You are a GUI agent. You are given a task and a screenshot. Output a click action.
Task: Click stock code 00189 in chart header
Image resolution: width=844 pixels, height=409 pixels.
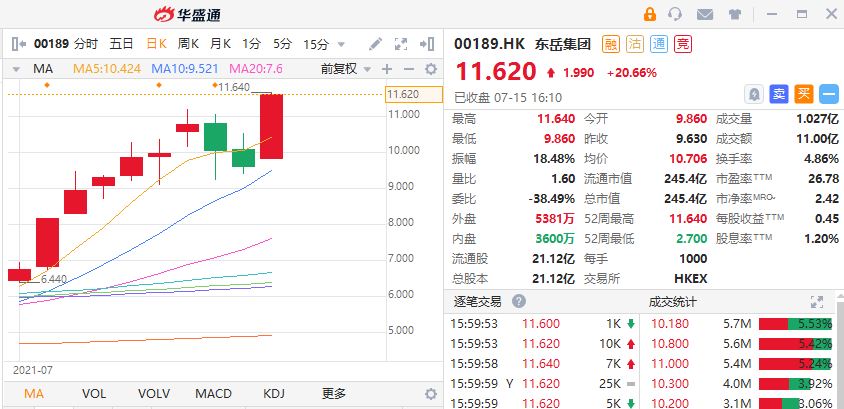[51, 44]
